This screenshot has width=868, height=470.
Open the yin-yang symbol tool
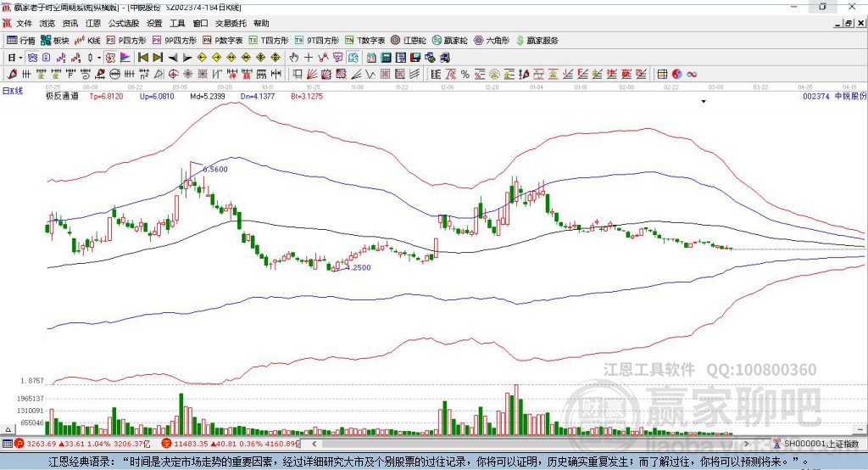point(676,74)
